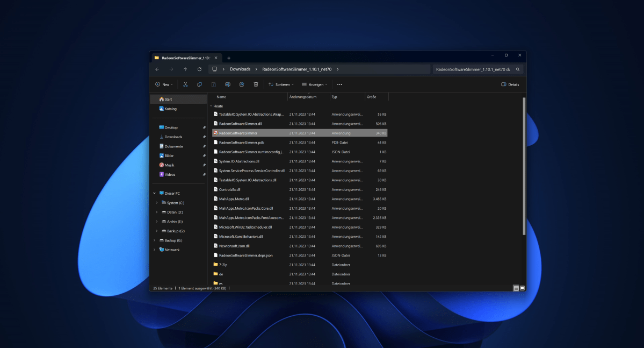Viewport: 644px width, 348px height.
Task: Click the PC icon in address bar
Action: [x=214, y=69]
